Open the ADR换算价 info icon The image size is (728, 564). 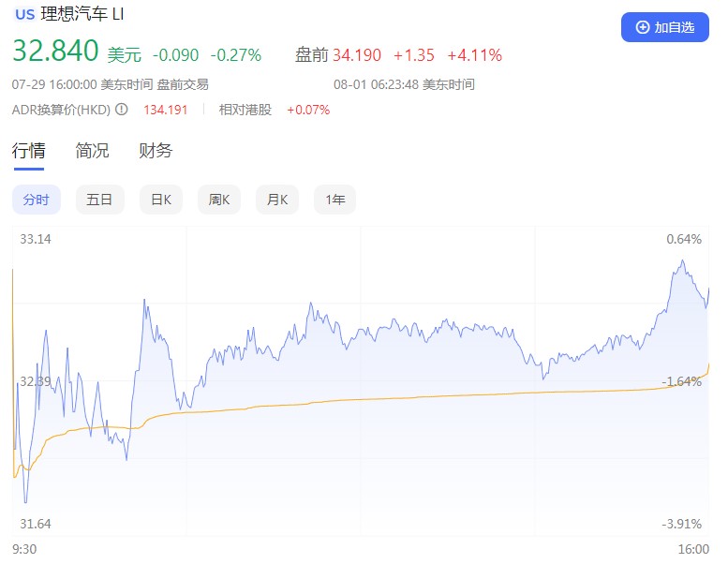point(122,110)
